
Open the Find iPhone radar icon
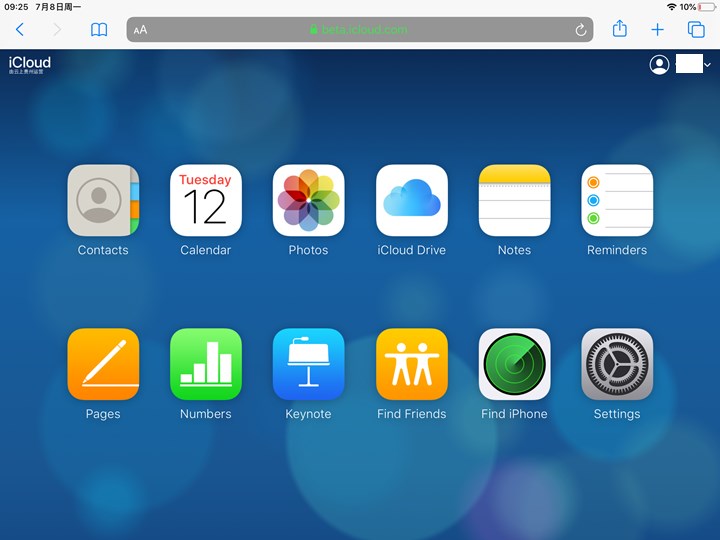pyautogui.click(x=514, y=364)
